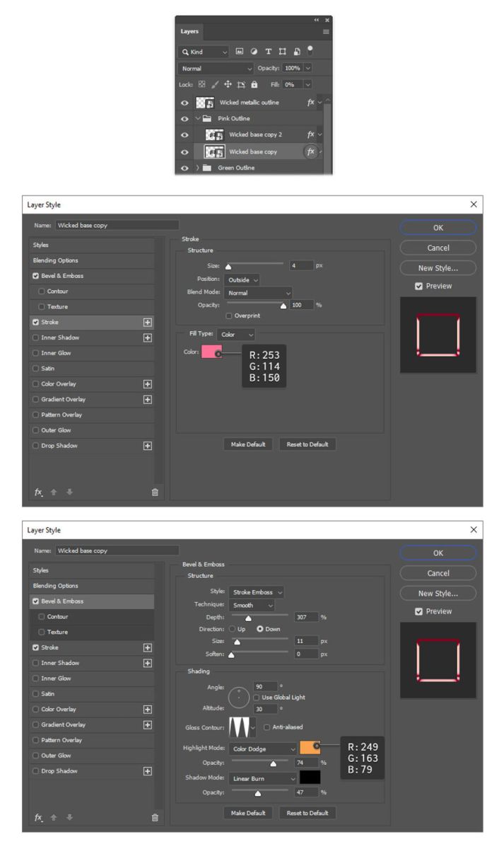Click trash icon in Bevel-settings dialog
Viewport: 504px width, 849px height.
[155, 818]
